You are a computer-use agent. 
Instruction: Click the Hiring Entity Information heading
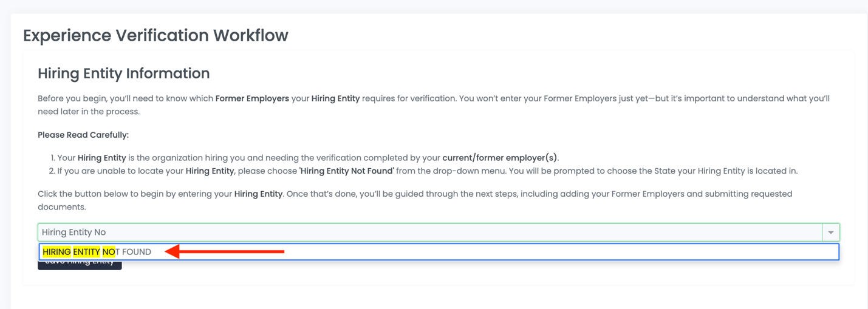(x=123, y=73)
